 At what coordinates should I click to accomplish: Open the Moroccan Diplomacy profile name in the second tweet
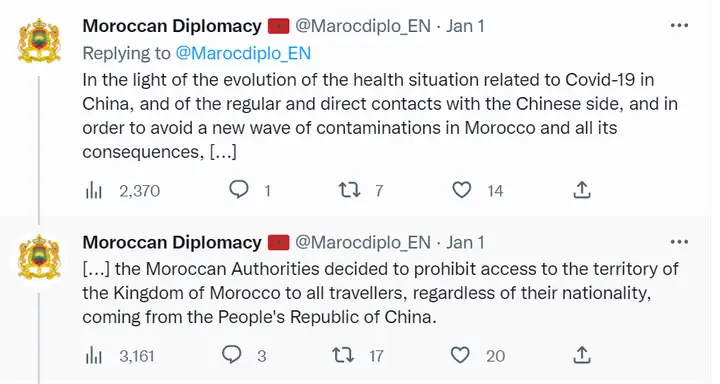click(x=172, y=242)
